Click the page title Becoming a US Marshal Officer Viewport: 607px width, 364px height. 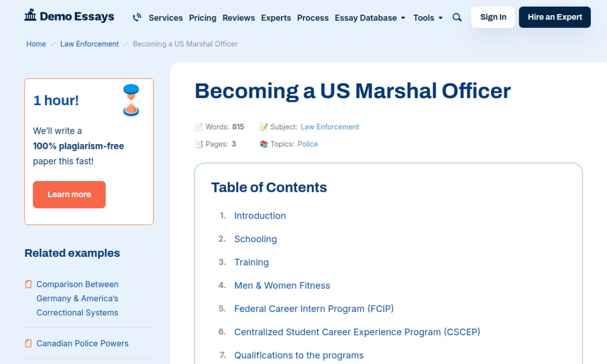click(x=352, y=91)
